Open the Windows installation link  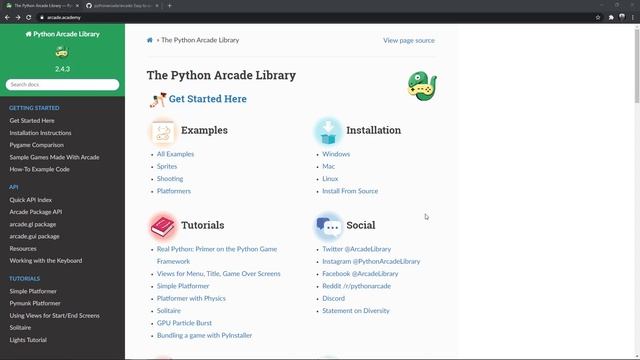[336, 154]
